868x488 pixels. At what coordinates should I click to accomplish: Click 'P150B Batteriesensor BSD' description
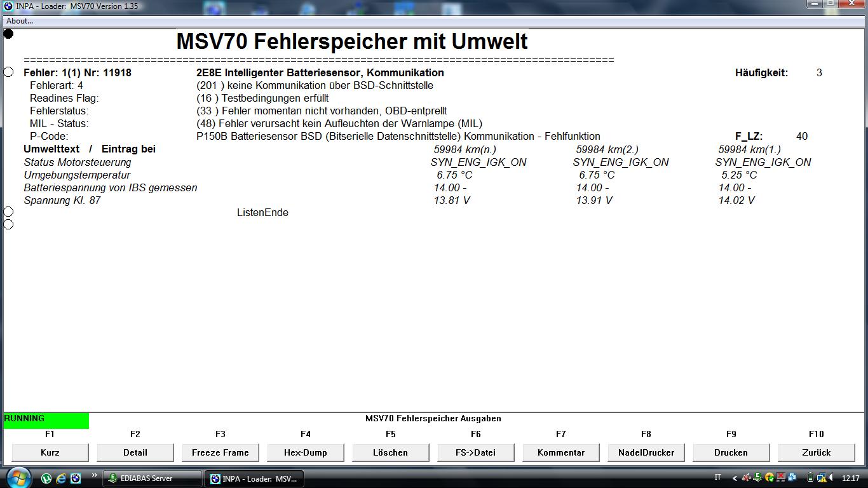point(398,137)
